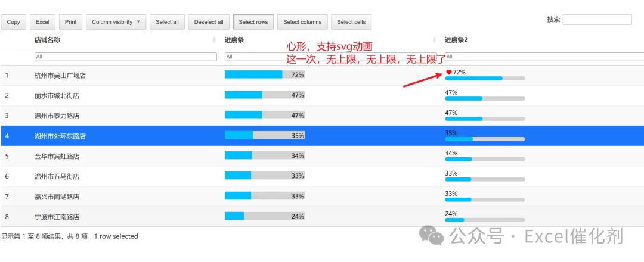The image size is (644, 262).
Task: Click the 进度条2 rounded bar in 宁波市江南路店 row
Action: [485, 220]
